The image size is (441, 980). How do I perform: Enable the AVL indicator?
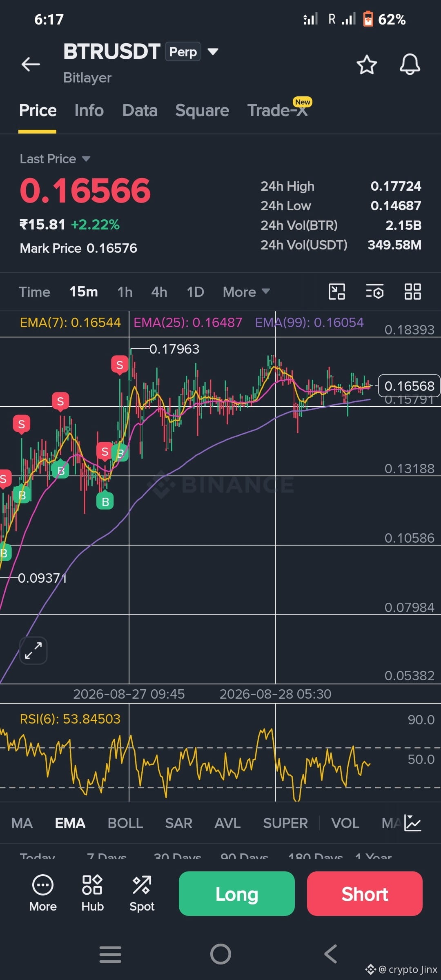coord(227,823)
